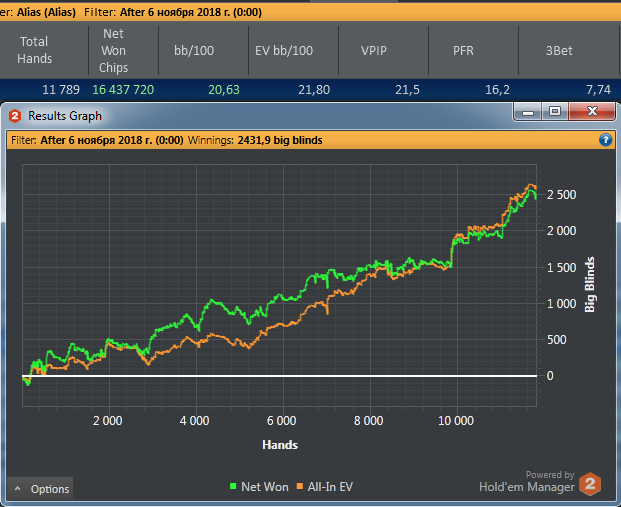Viewport: 621px width, 507px height.
Task: Sort by VPIP column header
Action: (x=373, y=50)
